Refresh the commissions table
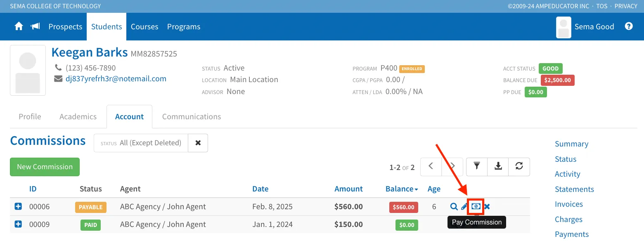This screenshot has height=241, width=644. tap(519, 166)
